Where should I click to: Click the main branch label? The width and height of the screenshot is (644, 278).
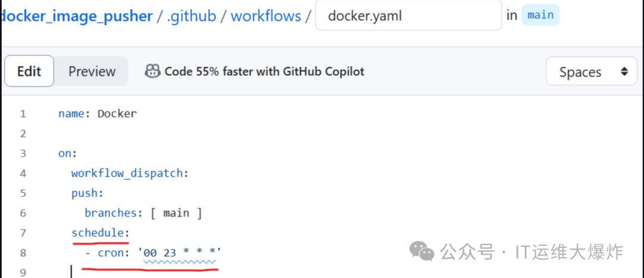pos(540,15)
